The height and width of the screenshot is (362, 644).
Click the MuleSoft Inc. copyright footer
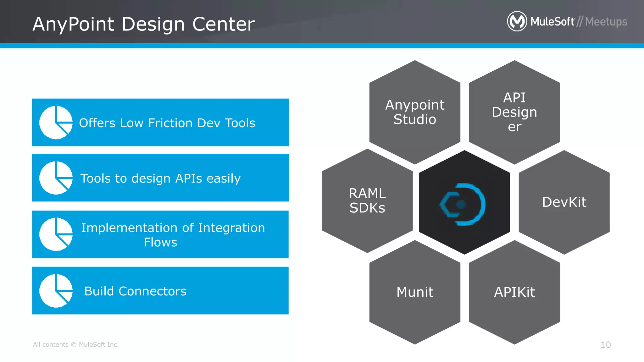pos(76,344)
